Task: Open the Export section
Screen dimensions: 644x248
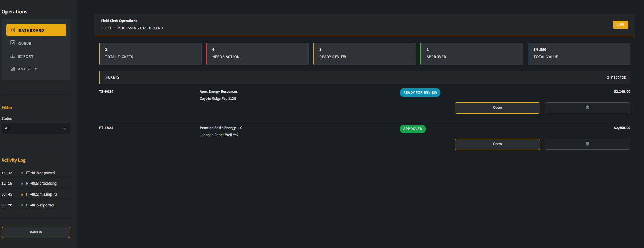Action: tap(26, 56)
